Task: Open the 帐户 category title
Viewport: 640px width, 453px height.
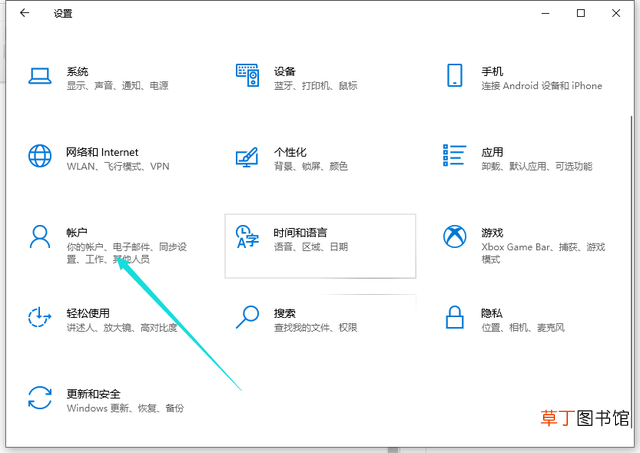Action: coord(77,233)
